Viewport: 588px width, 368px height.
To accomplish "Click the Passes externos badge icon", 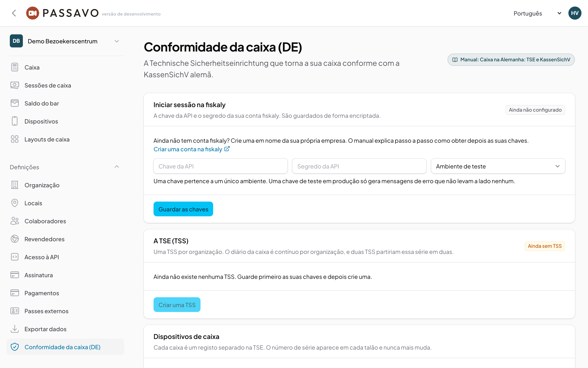I will [x=14, y=311].
